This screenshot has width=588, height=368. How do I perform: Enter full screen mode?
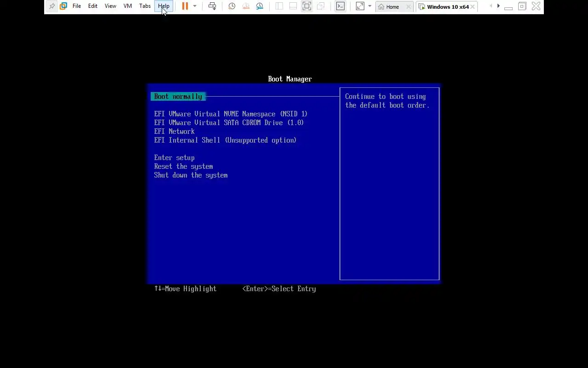(307, 6)
